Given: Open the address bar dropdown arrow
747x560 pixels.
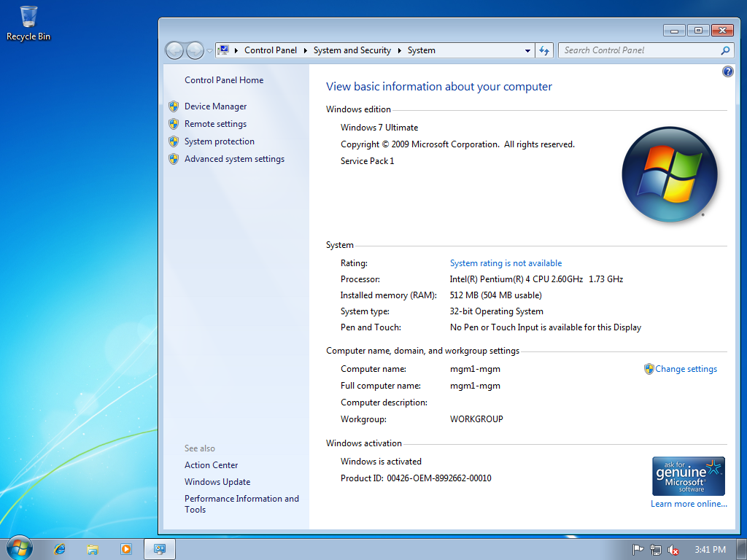Looking at the screenshot, I should [x=527, y=50].
